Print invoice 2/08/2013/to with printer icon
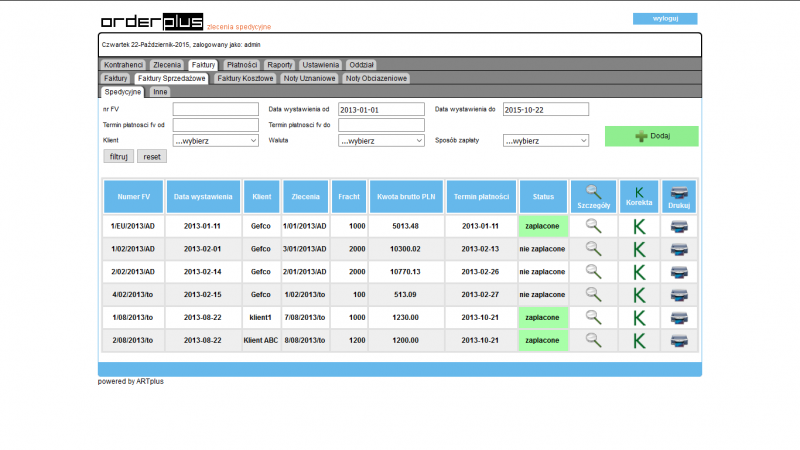Screen dimensions: 800x450 click(x=679, y=341)
